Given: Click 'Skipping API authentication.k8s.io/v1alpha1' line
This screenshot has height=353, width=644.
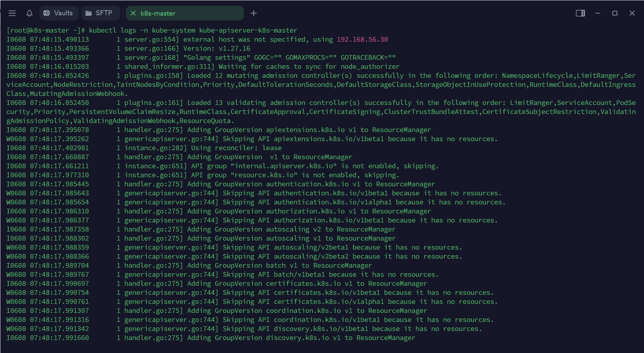Looking at the screenshot, I should pyautogui.click(x=256, y=202).
